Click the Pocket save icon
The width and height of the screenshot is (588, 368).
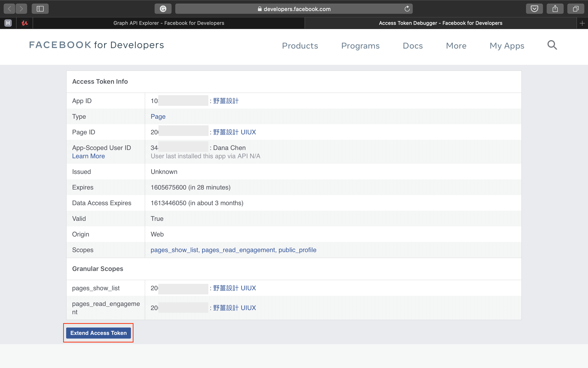coord(534,9)
